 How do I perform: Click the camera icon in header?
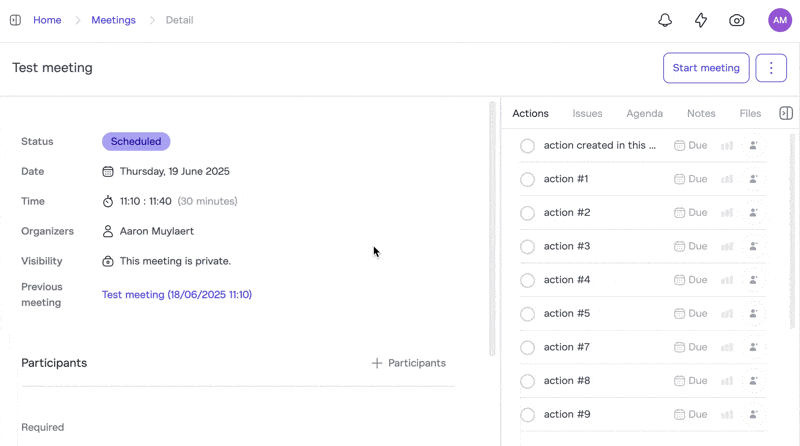(737, 20)
